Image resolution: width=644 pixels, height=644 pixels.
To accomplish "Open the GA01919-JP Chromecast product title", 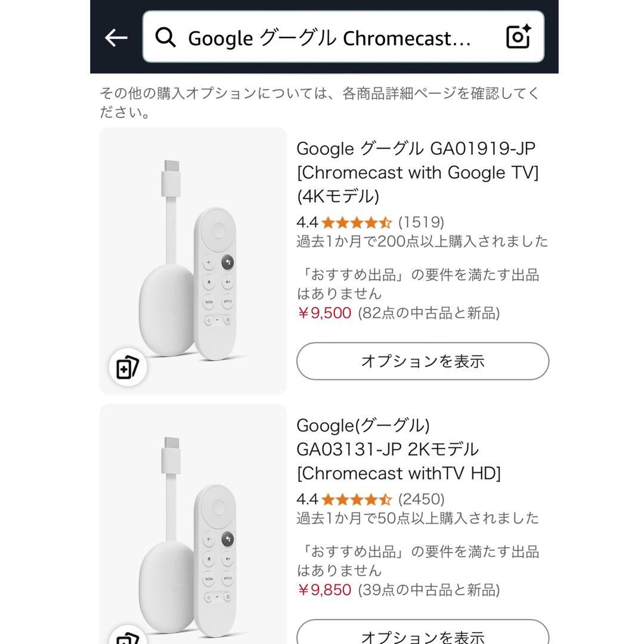I will point(417,172).
